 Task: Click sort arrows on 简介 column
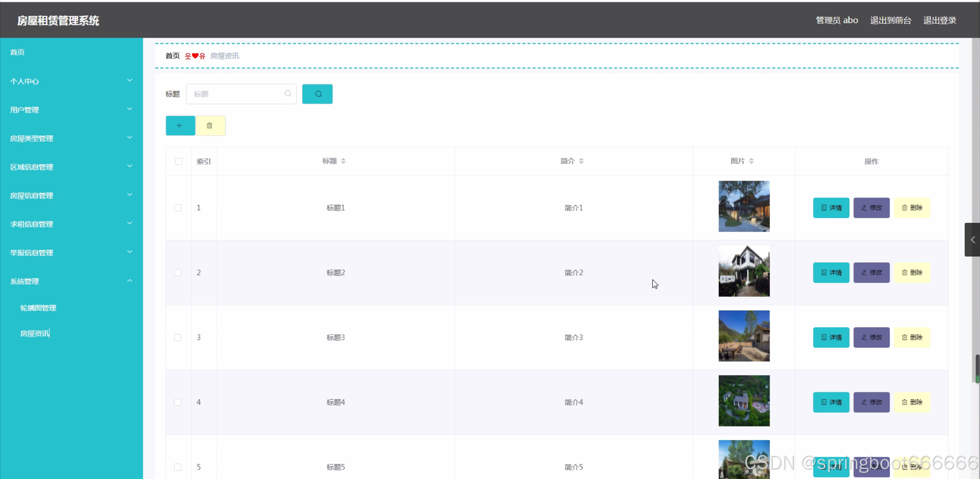pos(581,161)
